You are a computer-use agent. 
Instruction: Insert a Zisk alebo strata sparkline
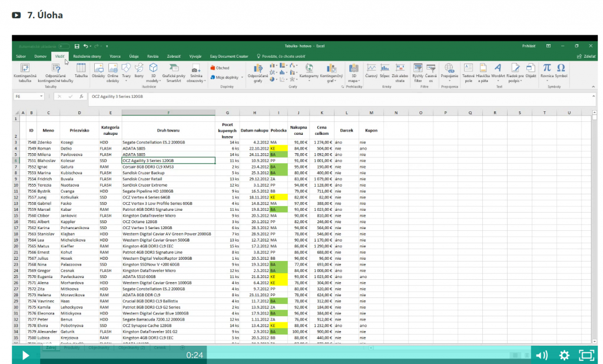[x=400, y=72]
